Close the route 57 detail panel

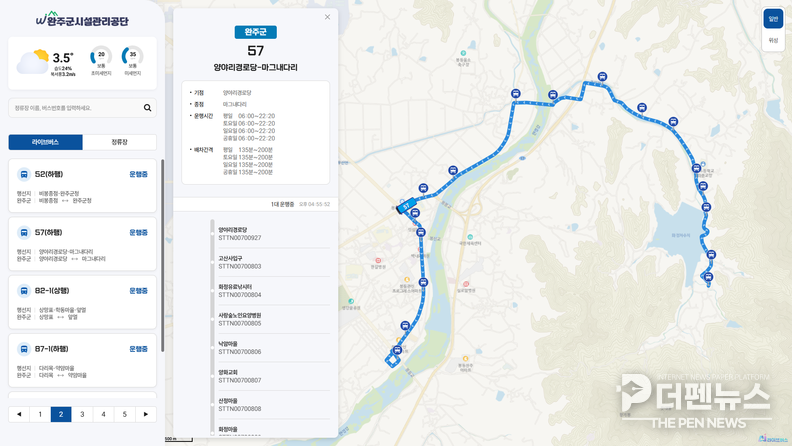(327, 17)
